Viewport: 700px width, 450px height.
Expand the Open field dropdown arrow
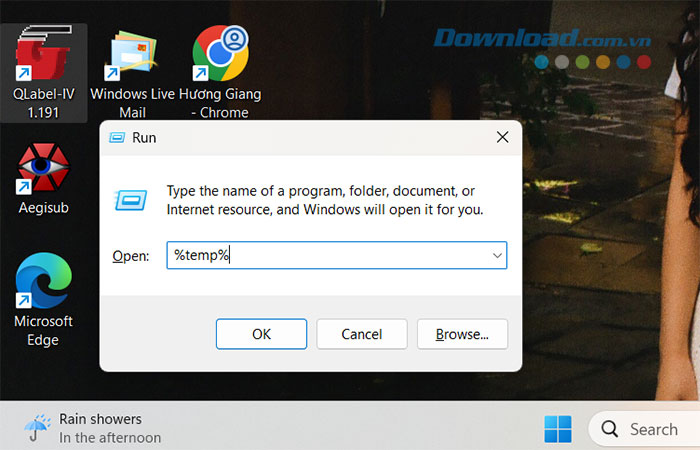pos(496,256)
